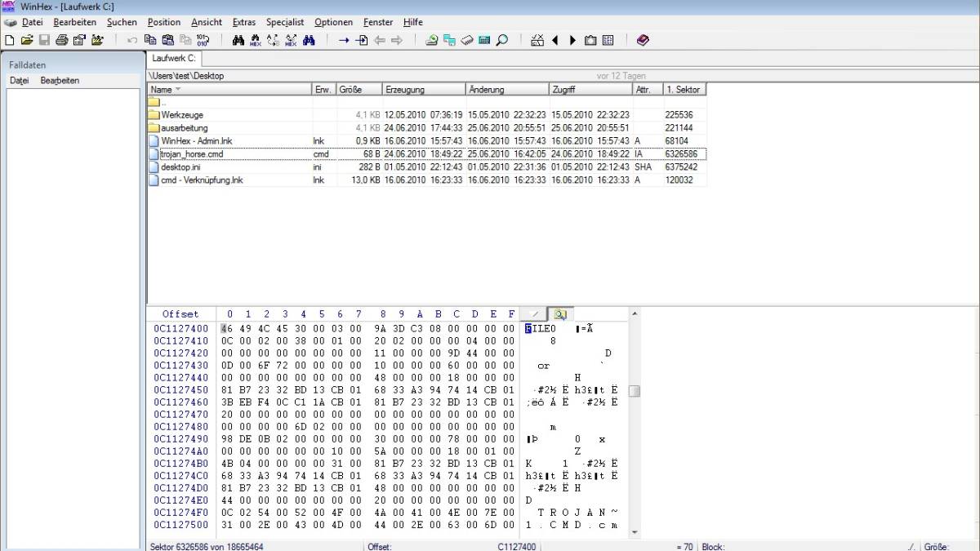The height and width of the screenshot is (551, 980).
Task: Open RAM editor chip icon
Action: click(467, 39)
